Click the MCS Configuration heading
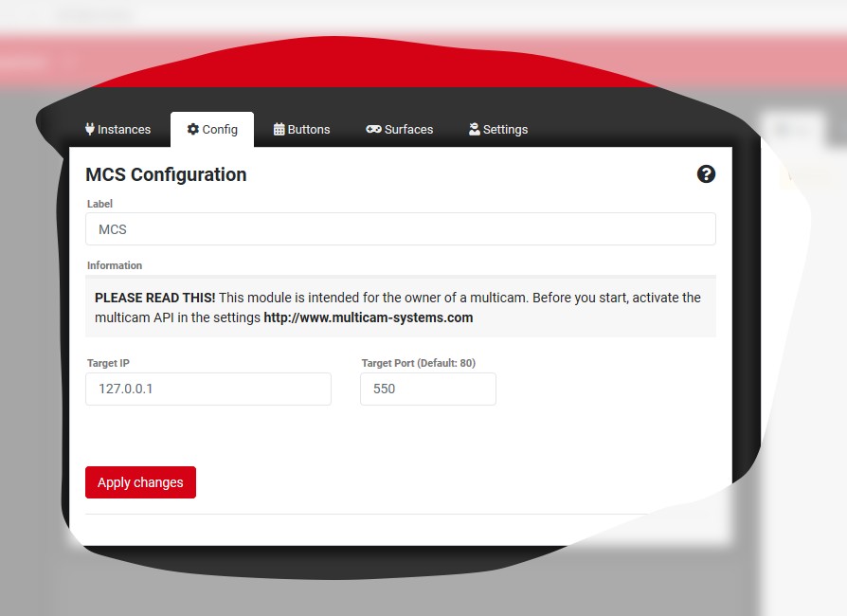This screenshot has width=847, height=616. click(x=166, y=174)
